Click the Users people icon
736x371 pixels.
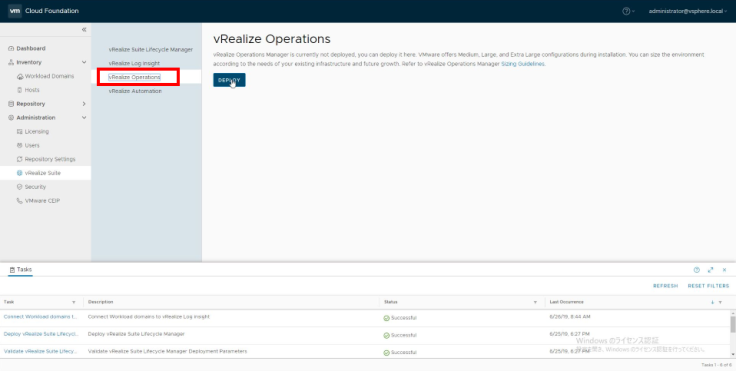[x=20, y=146]
